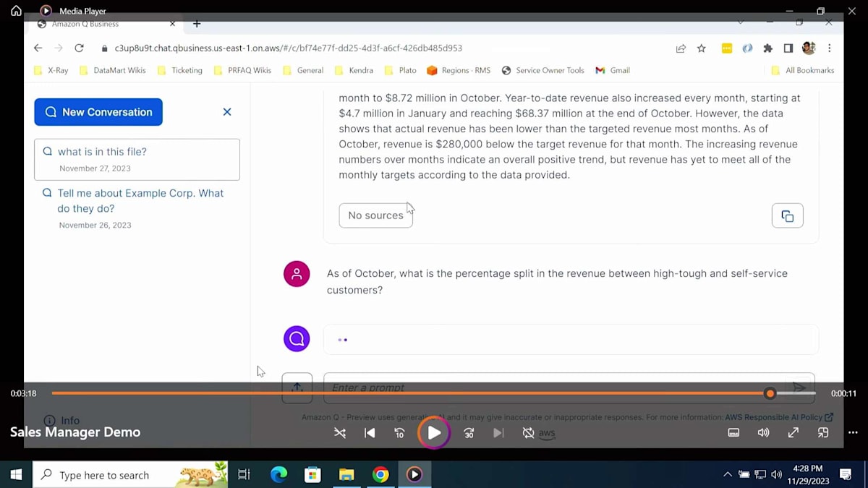This screenshot has width=868, height=488.
Task: Toggle subtitles and captions icon
Action: point(733,433)
